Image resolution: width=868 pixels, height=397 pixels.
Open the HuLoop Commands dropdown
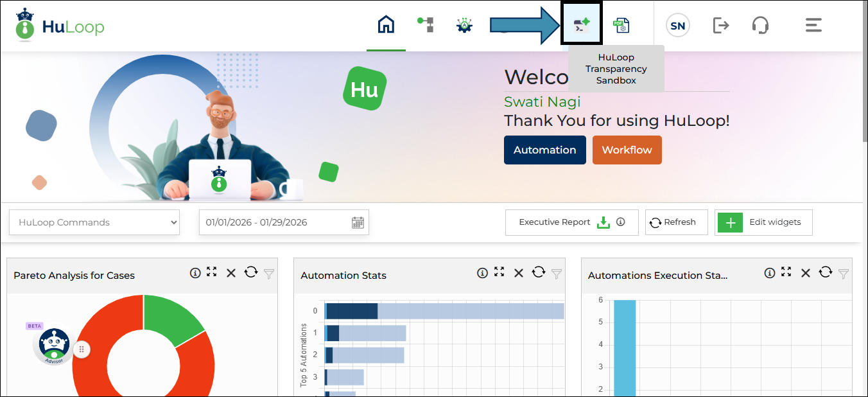click(x=94, y=222)
